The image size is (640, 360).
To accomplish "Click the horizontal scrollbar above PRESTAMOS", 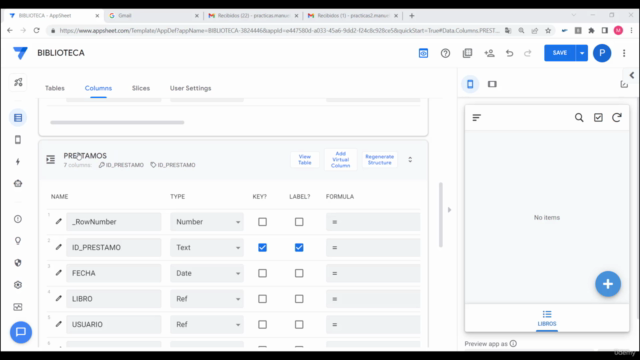I will pyautogui.click(x=117, y=122).
